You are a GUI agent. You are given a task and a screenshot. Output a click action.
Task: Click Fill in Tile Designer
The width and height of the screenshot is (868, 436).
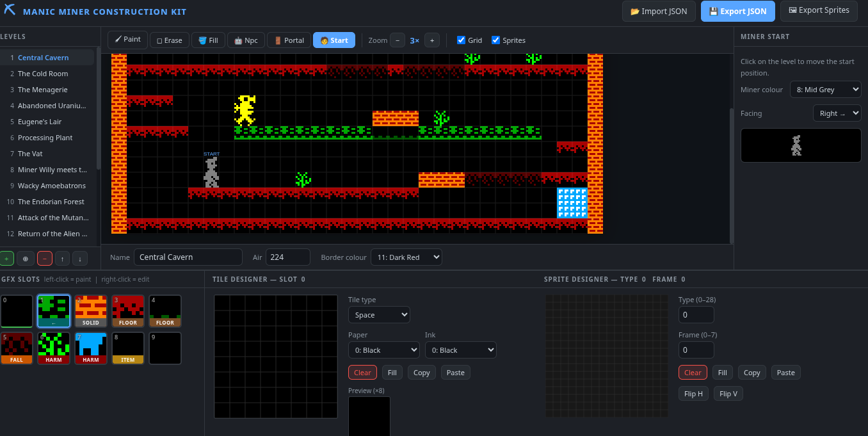tap(392, 373)
